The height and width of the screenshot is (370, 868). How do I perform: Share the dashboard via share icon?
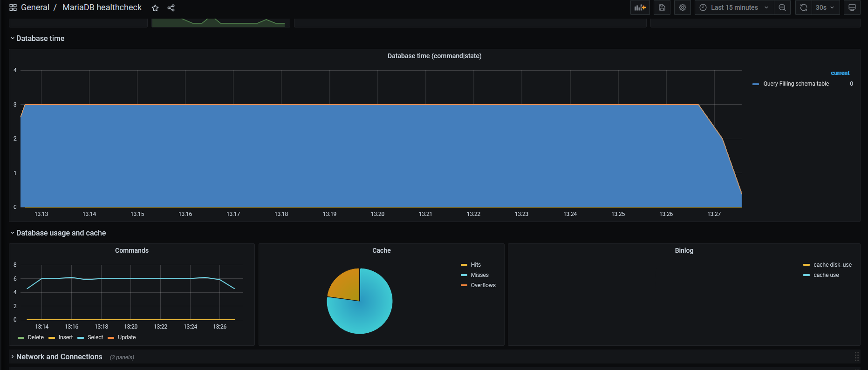(171, 8)
